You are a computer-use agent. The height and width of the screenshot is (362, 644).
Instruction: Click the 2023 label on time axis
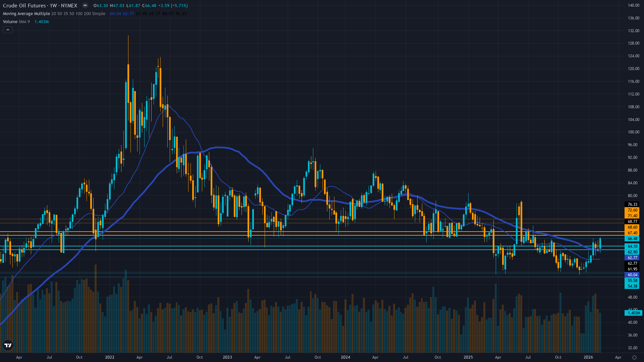click(227, 357)
